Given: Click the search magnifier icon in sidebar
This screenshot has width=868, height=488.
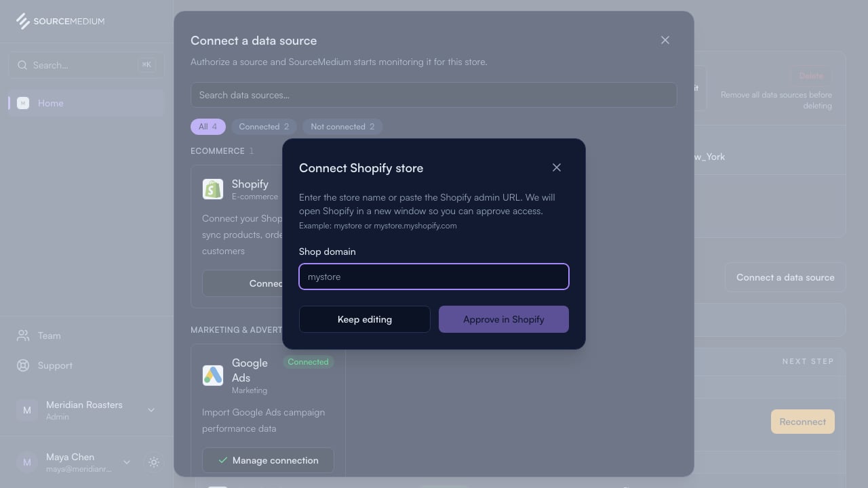Looking at the screenshot, I should coord(22,65).
